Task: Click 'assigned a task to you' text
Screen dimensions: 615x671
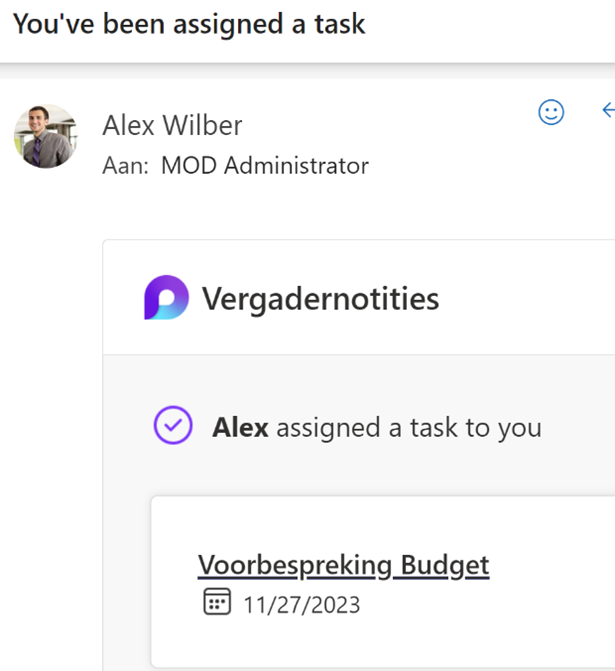Action: tap(409, 428)
